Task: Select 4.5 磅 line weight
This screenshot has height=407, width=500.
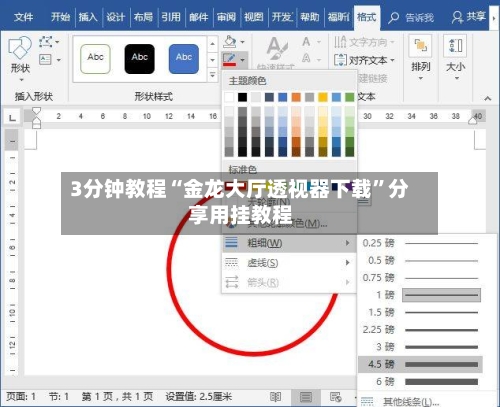Action: (420, 364)
